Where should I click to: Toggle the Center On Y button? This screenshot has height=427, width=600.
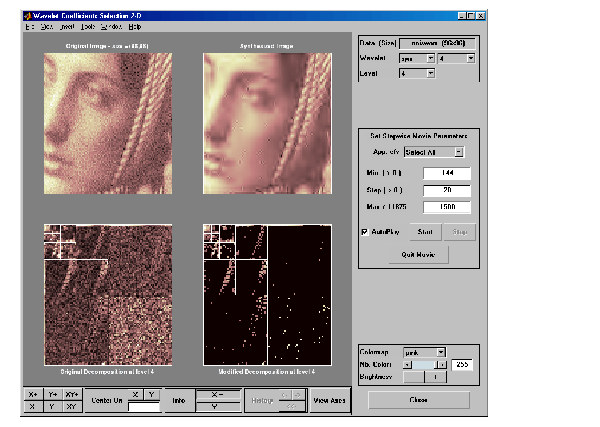pyautogui.click(x=152, y=394)
